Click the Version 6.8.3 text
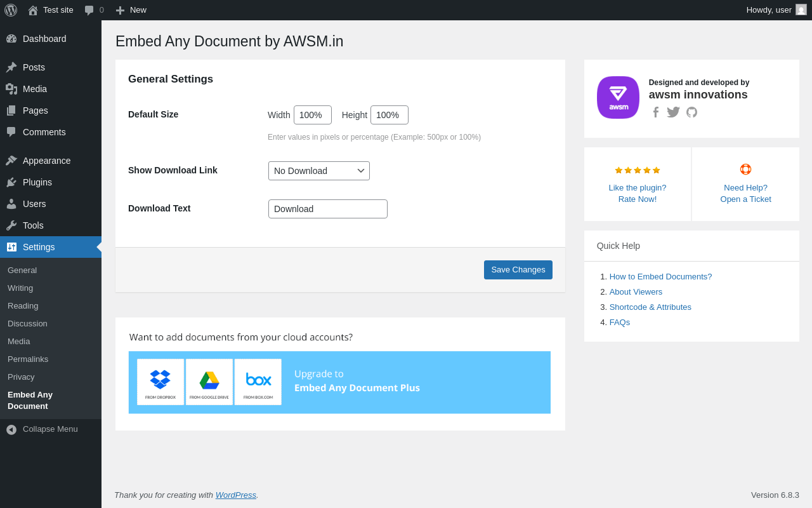 click(775, 495)
